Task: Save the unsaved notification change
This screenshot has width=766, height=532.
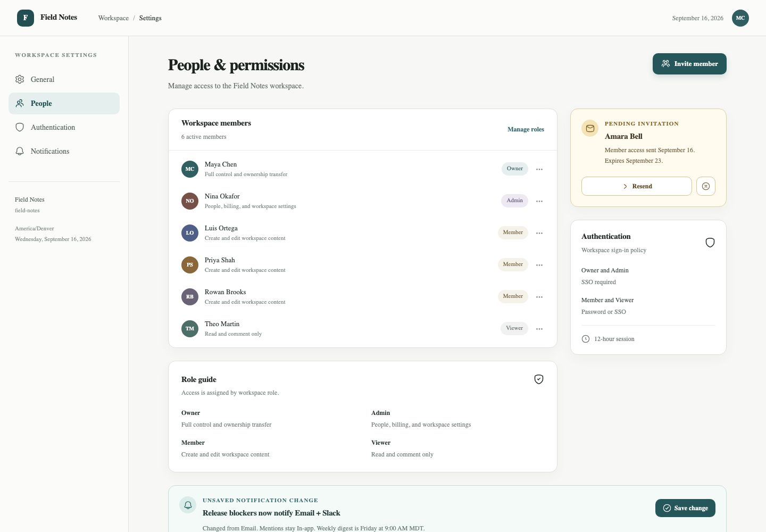Action: pyautogui.click(x=685, y=508)
